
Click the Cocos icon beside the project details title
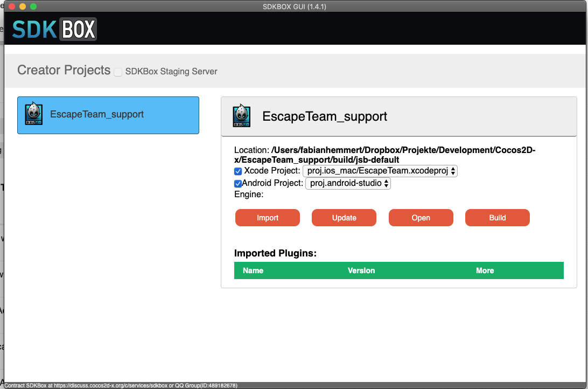tap(241, 116)
